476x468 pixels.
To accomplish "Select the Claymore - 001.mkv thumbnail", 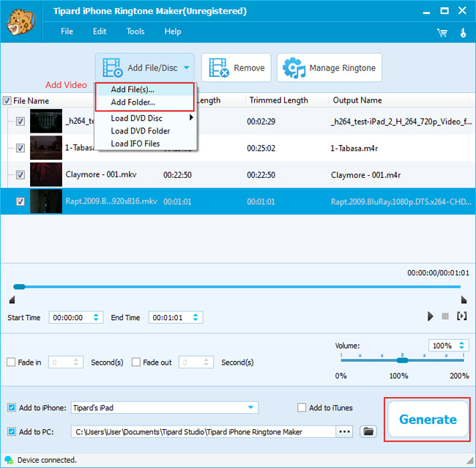I will click(46, 174).
